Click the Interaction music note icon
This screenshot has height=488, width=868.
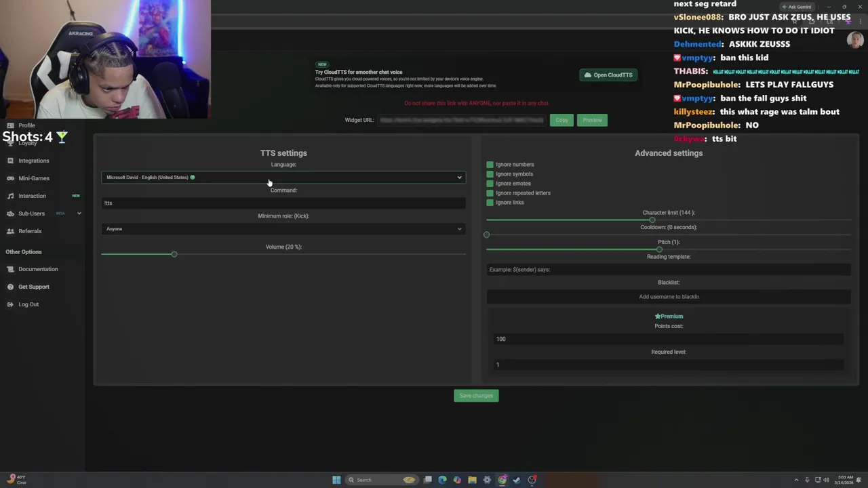(x=10, y=196)
